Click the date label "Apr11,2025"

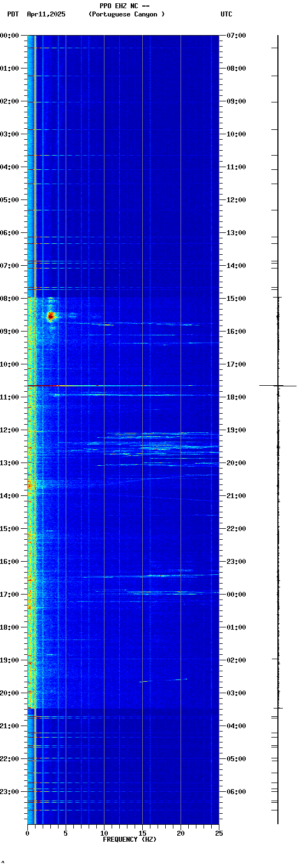[x=46, y=14]
